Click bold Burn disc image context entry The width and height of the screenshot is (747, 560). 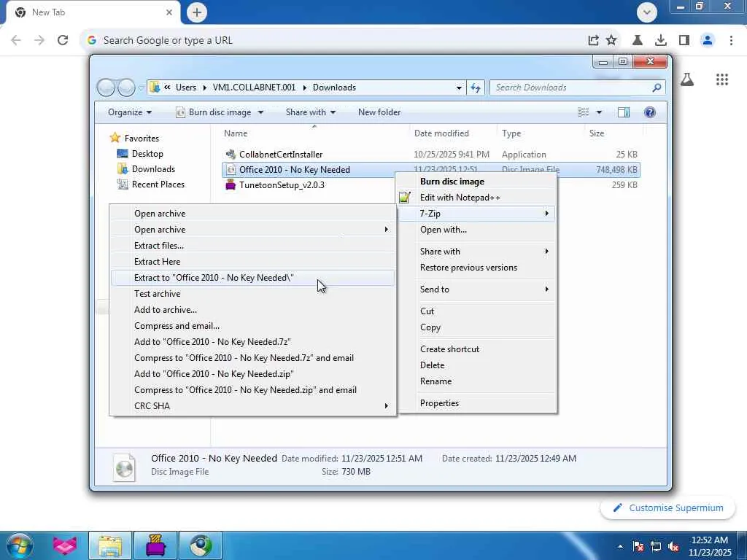click(x=477, y=182)
